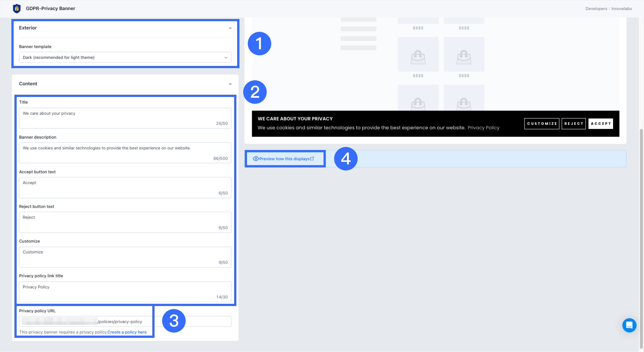This screenshot has width=644, height=352.
Task: Click the page vertical scrollbar
Action: click(x=641, y=227)
